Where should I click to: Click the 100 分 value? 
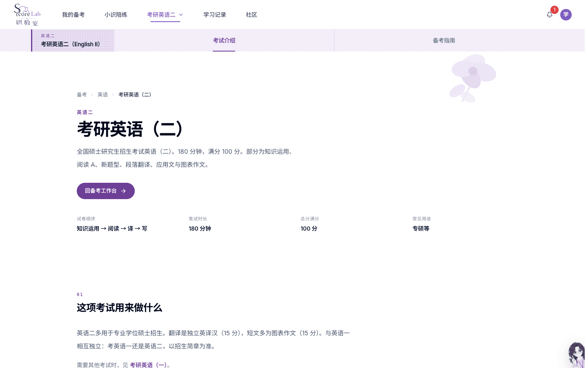pyautogui.click(x=309, y=229)
